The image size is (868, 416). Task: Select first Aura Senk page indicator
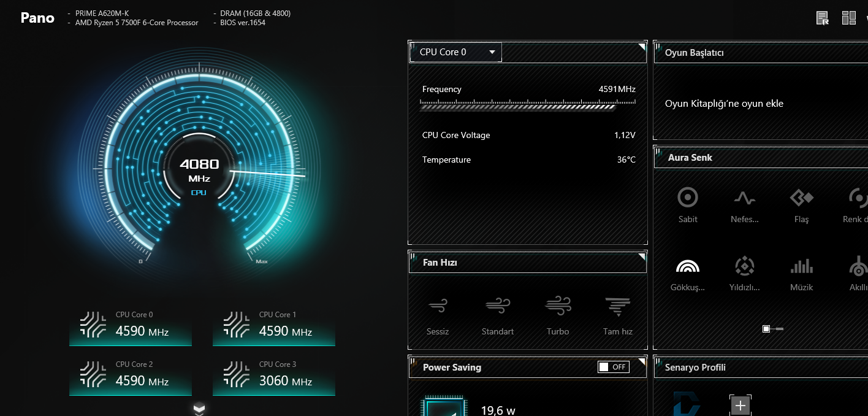(x=766, y=329)
